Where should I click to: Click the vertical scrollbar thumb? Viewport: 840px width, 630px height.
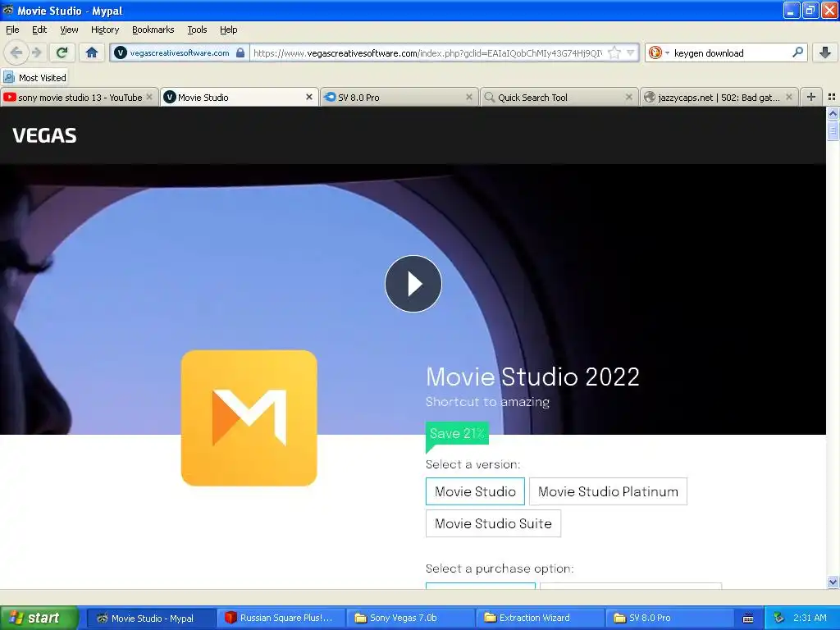(x=833, y=130)
